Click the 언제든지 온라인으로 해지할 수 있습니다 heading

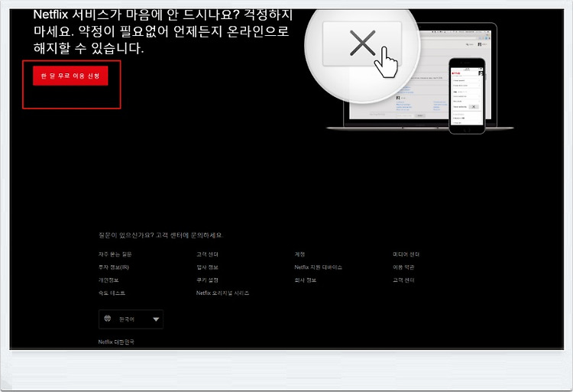[161, 32]
